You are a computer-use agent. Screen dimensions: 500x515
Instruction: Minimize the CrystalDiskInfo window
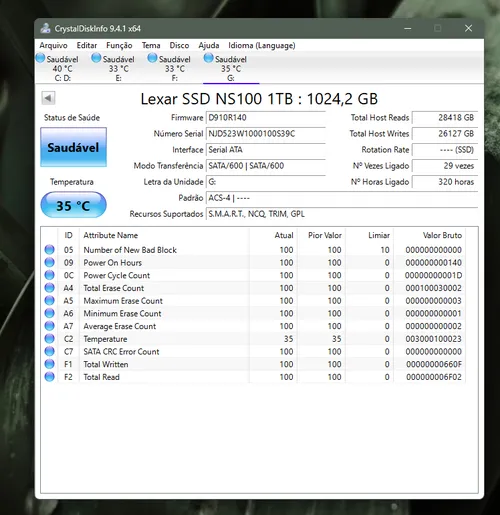(x=407, y=28)
